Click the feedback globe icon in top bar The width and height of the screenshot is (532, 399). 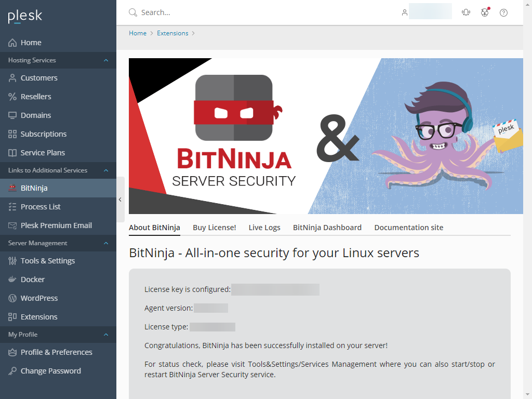click(x=485, y=12)
